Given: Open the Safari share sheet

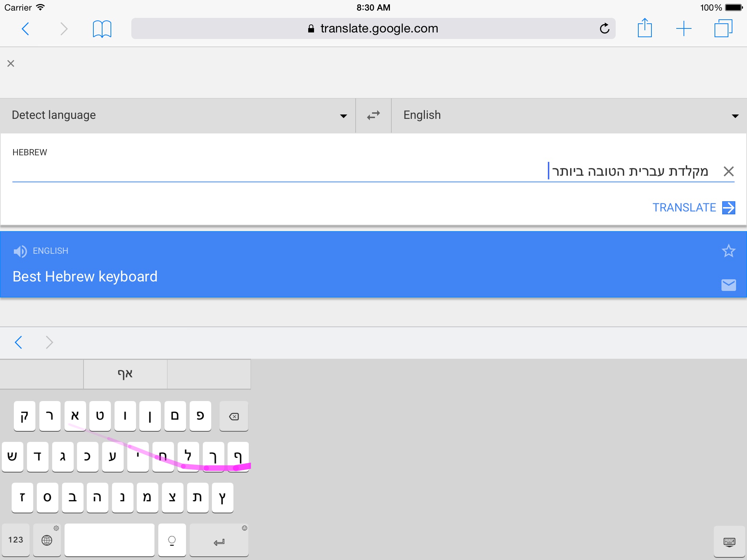Looking at the screenshot, I should (x=645, y=28).
